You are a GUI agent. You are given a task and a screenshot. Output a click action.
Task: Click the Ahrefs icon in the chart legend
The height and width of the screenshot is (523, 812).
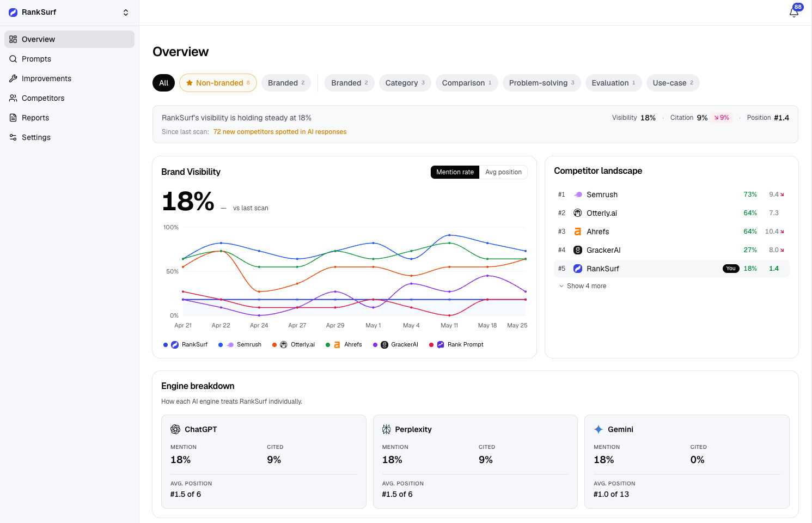click(337, 345)
